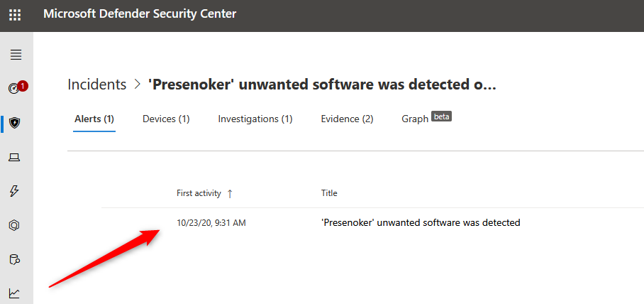
Task: Select the 10/23/20, 9:31 AM alert row timestamp
Action: (211, 223)
